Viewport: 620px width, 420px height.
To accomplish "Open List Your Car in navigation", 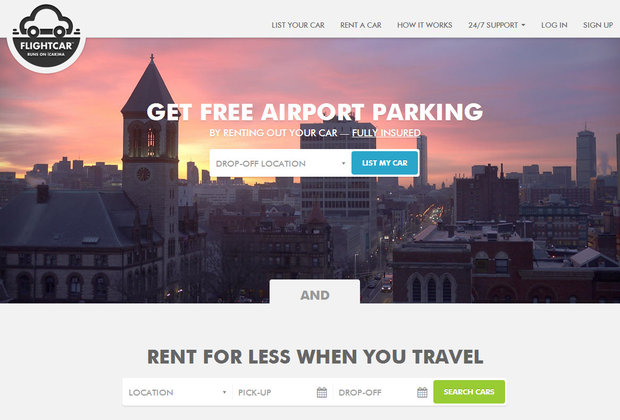I will coord(298,25).
